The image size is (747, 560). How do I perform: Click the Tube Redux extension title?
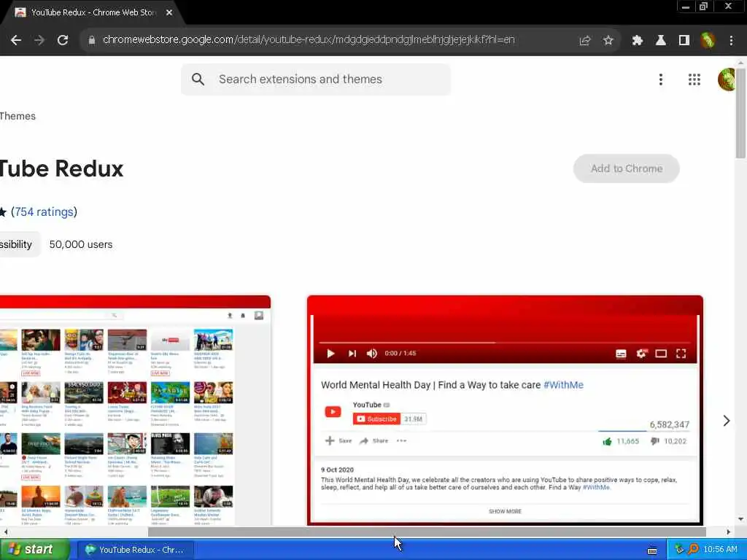pyautogui.click(x=61, y=168)
